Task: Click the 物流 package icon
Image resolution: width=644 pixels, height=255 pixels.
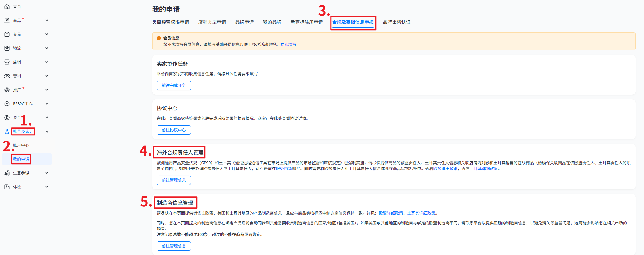Action: (x=7, y=48)
